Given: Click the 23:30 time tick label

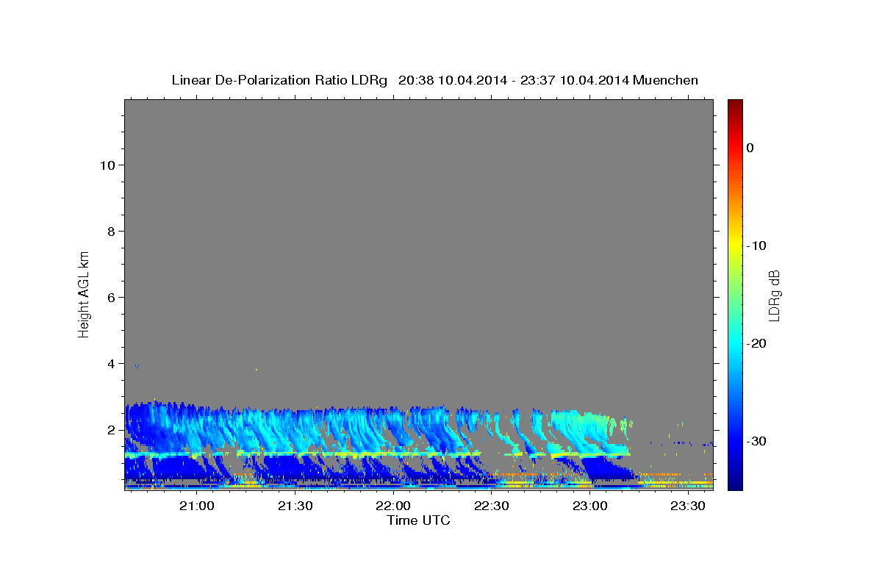Looking at the screenshot, I should click(x=688, y=506).
